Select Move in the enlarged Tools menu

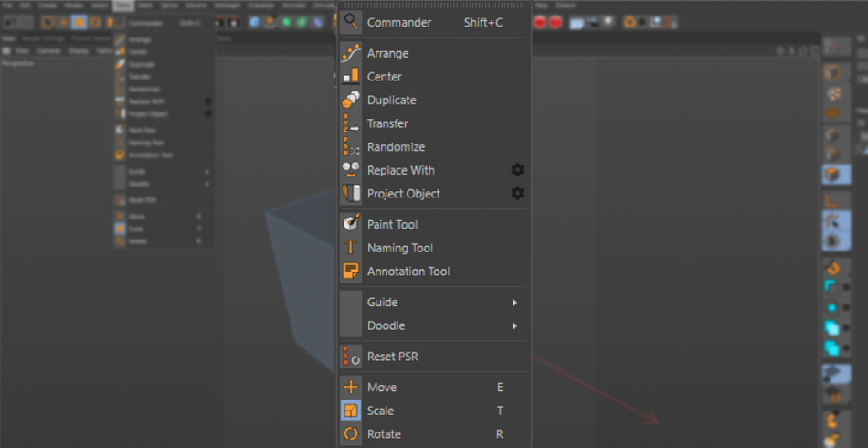coord(435,387)
